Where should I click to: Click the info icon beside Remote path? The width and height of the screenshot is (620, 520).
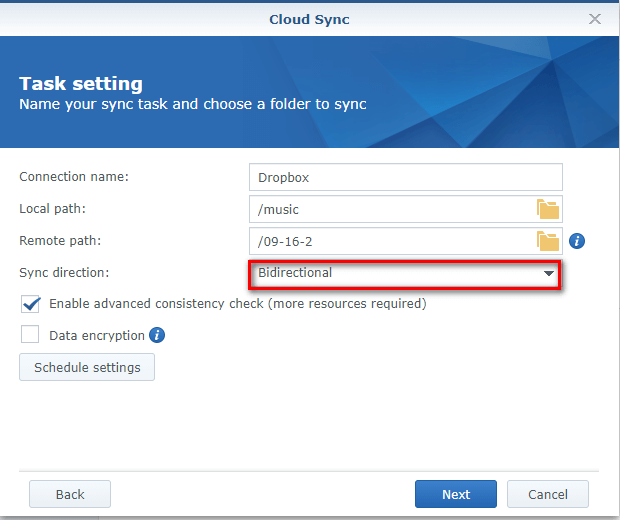click(577, 241)
